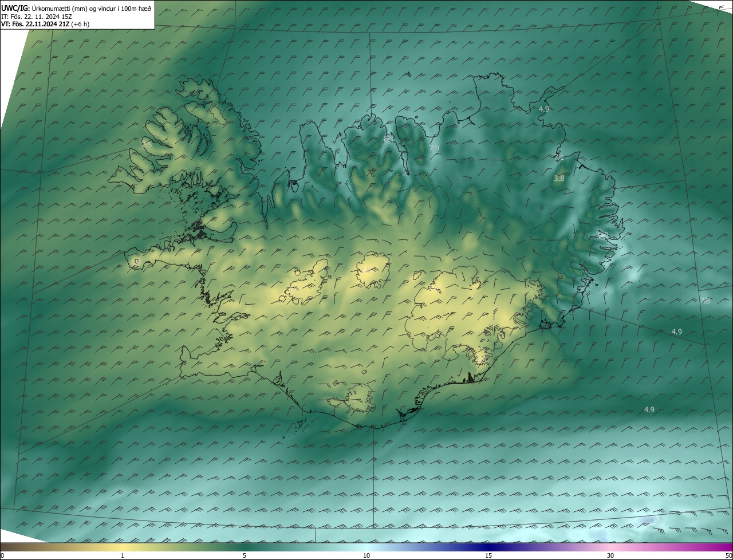Click the "1" tick label on the colour scale
This screenshot has height=560, width=733.
point(123,555)
